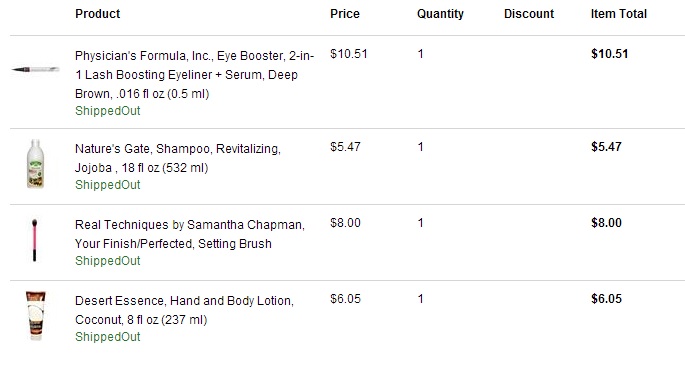Viewport: 685px width, 366px height.
Task: Open the Nature's Gate shampoo bottle image
Action: click(35, 164)
